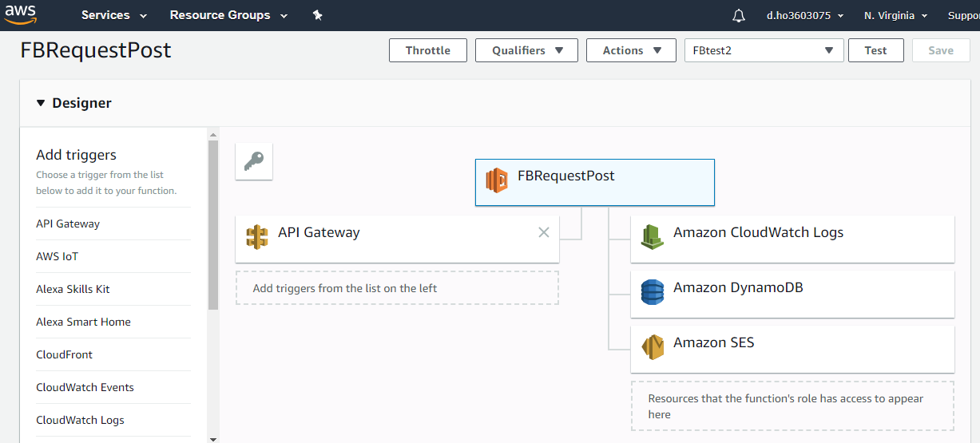Click the key permissions icon

254,161
